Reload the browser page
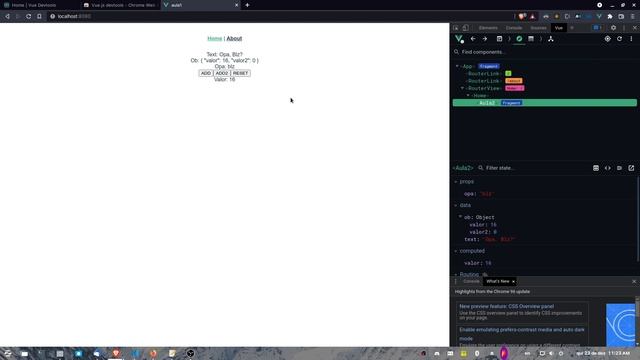This screenshot has height=360, width=640. [29, 16]
